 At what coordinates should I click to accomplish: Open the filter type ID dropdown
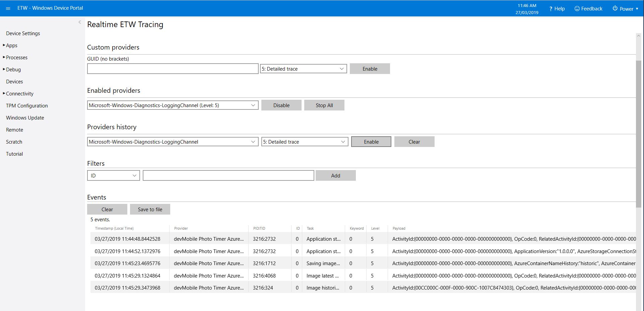(113, 176)
